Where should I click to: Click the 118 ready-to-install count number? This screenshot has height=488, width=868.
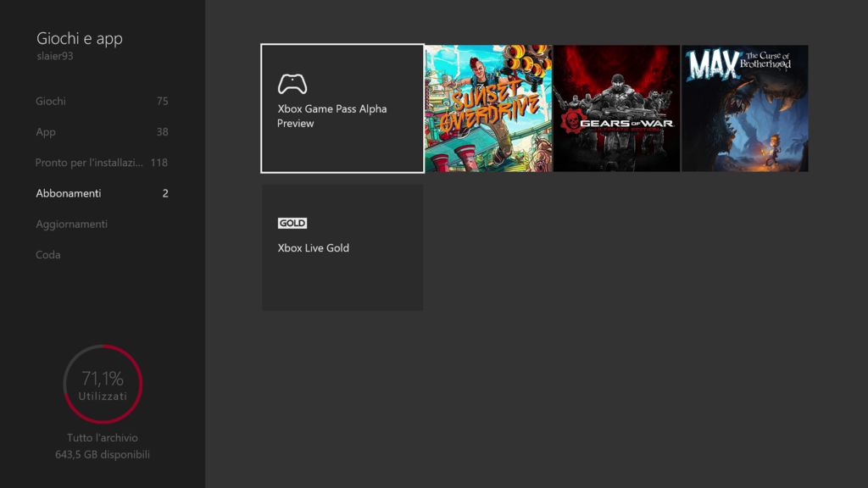tap(159, 163)
